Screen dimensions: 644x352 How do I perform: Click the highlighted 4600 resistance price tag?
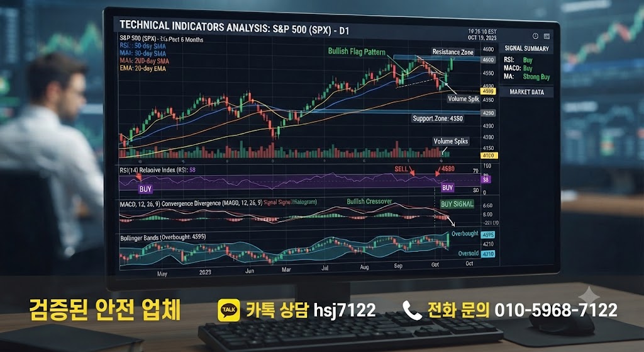coord(488,60)
